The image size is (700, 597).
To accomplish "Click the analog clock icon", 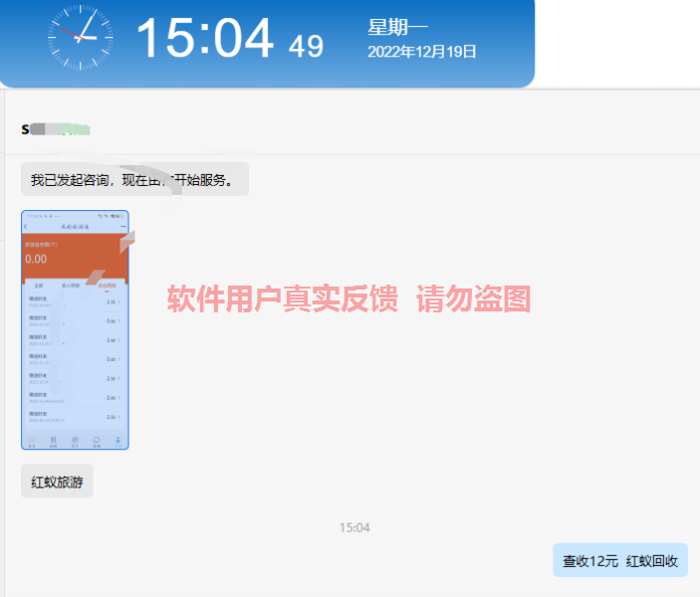I will [81, 37].
